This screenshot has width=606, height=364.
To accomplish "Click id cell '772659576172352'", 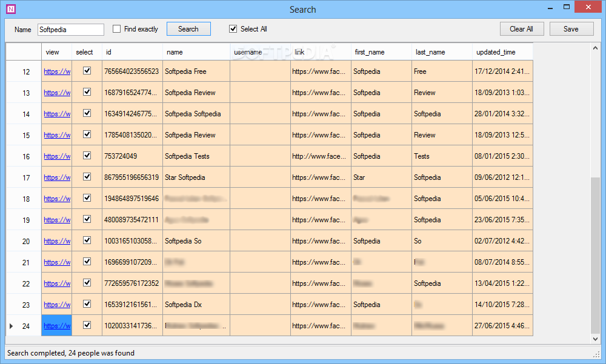I will pos(132,283).
